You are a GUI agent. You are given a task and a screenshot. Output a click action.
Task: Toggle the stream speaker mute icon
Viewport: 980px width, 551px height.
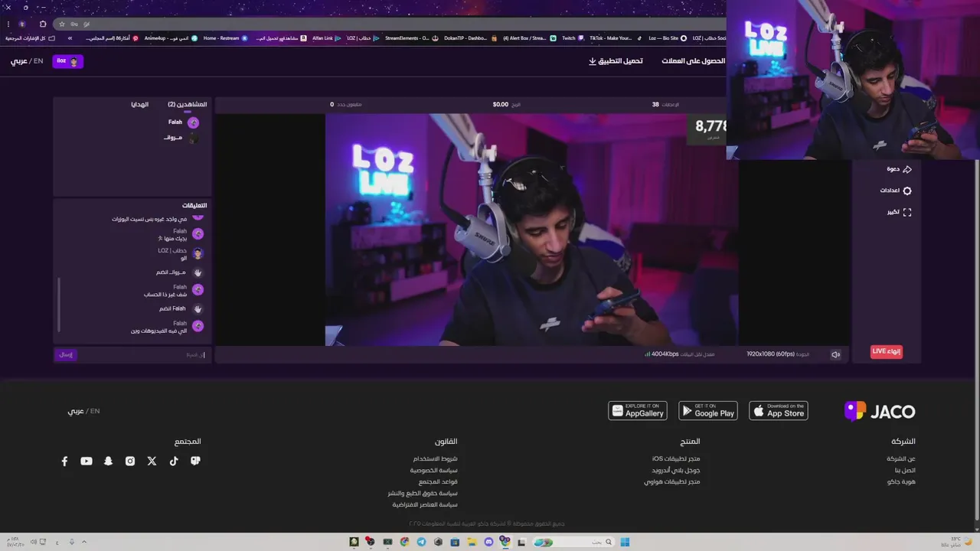tap(835, 354)
